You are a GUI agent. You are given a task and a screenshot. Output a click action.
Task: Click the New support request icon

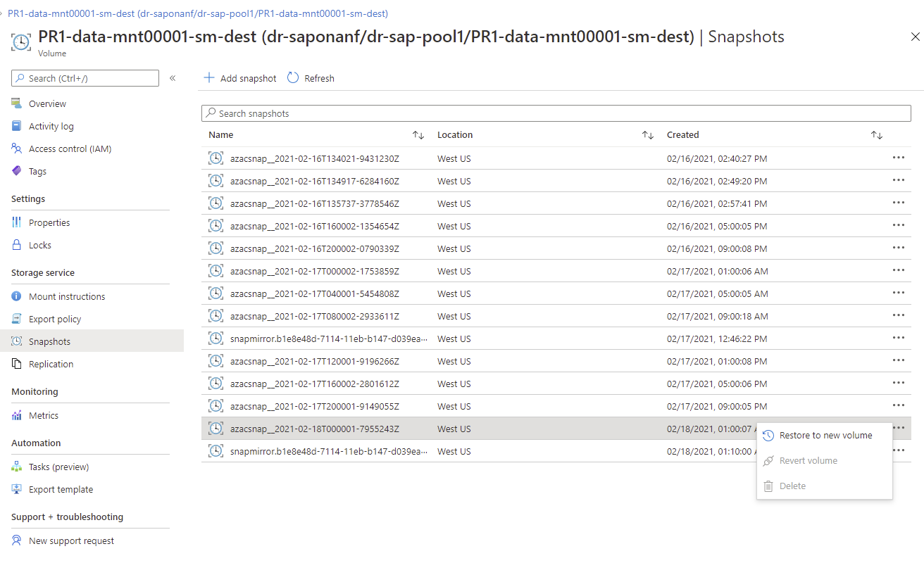17,540
